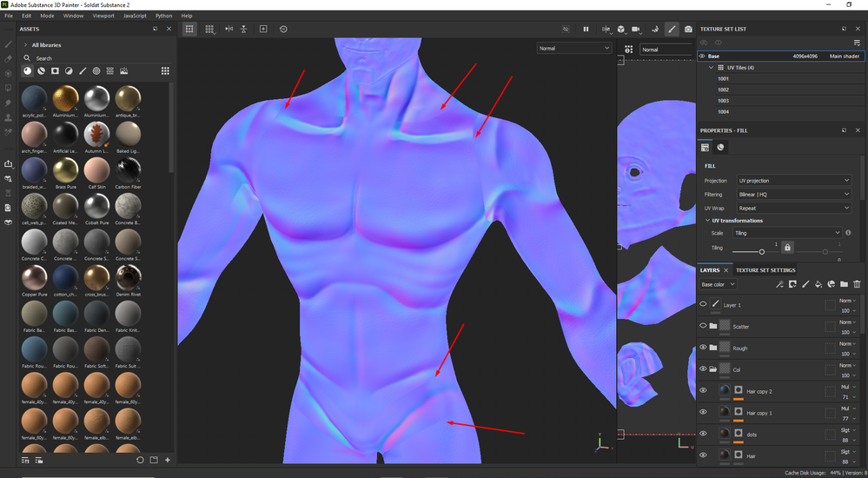The width and height of the screenshot is (868, 478).
Task: Add a folder using Layers panel folder icon
Action: 844,284
